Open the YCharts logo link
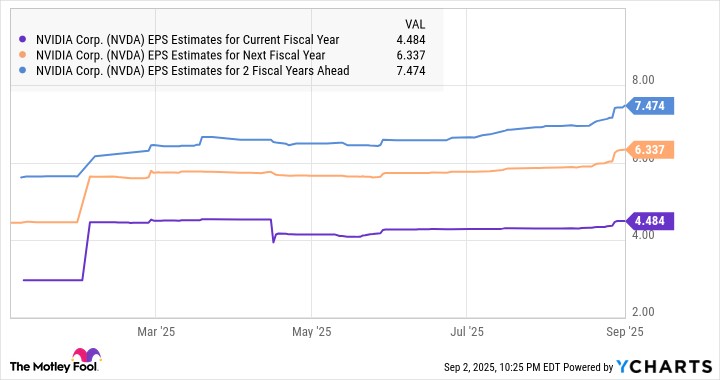720x380 pixels. [x=664, y=366]
